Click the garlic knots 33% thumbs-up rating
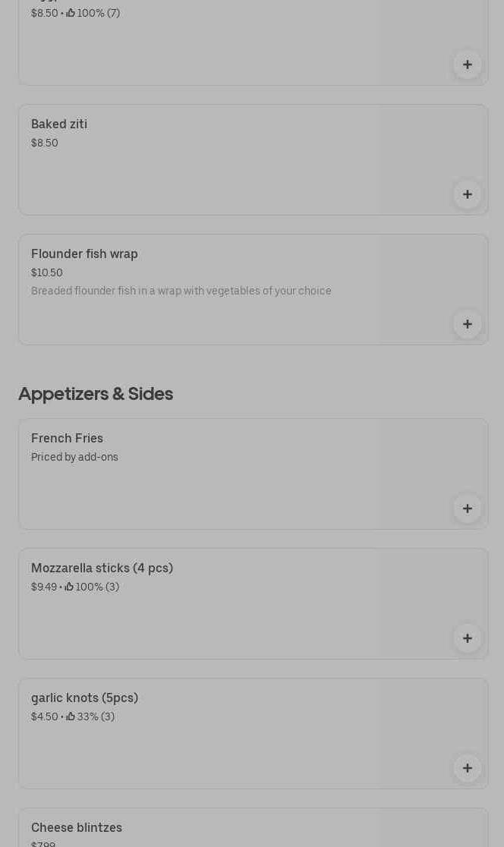 (x=90, y=716)
